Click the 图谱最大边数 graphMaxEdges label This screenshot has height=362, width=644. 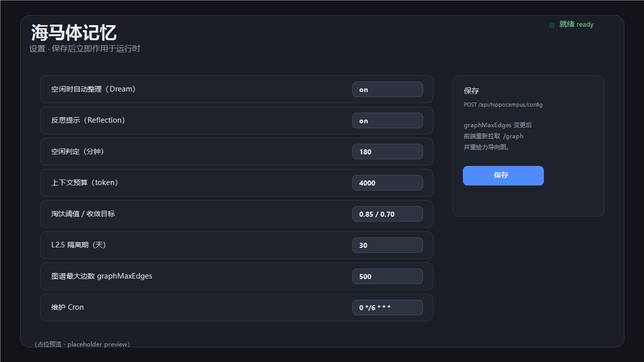[x=102, y=276]
